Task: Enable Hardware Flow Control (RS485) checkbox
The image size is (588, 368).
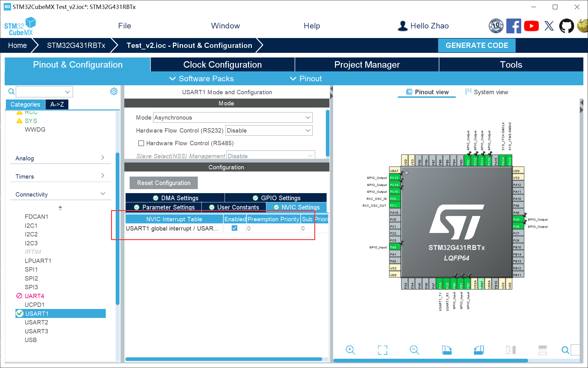Action: (141, 143)
